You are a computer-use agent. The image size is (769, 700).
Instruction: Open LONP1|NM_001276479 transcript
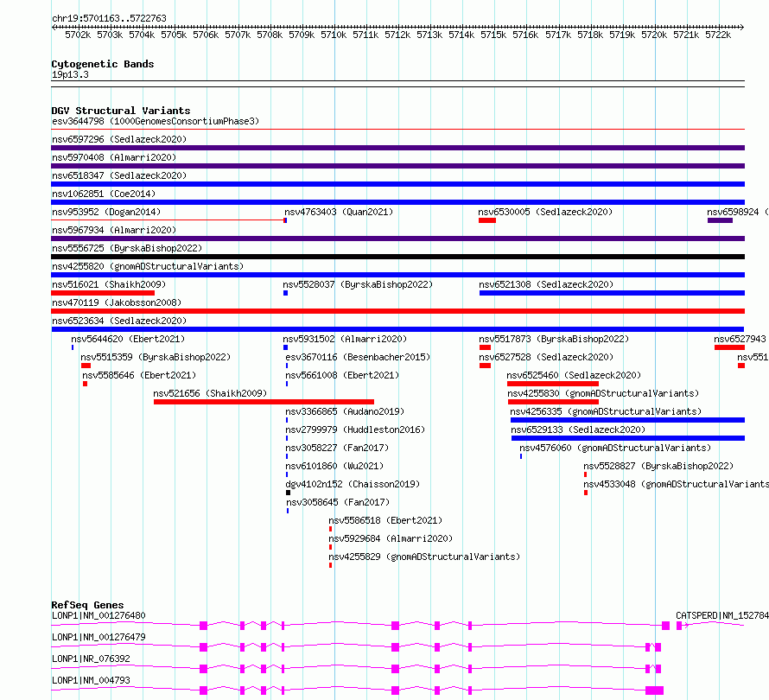tap(99, 637)
